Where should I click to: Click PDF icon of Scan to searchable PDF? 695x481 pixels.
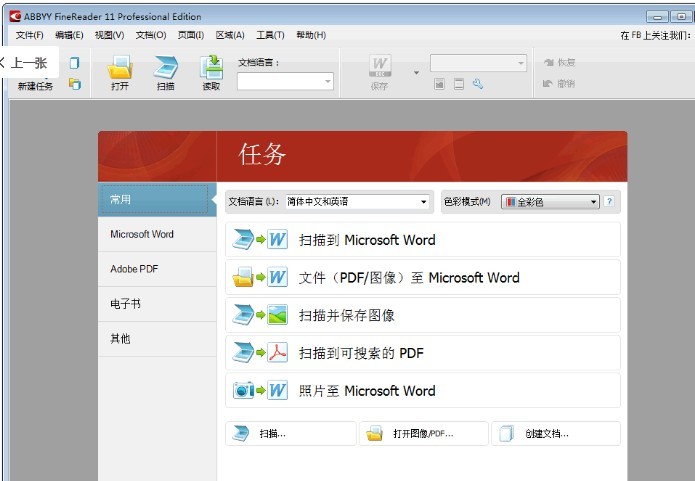pyautogui.click(x=277, y=352)
